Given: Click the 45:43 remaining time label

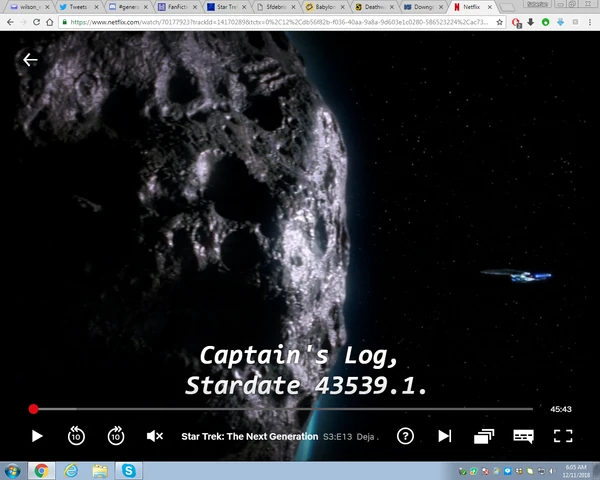Looking at the screenshot, I should 561,409.
